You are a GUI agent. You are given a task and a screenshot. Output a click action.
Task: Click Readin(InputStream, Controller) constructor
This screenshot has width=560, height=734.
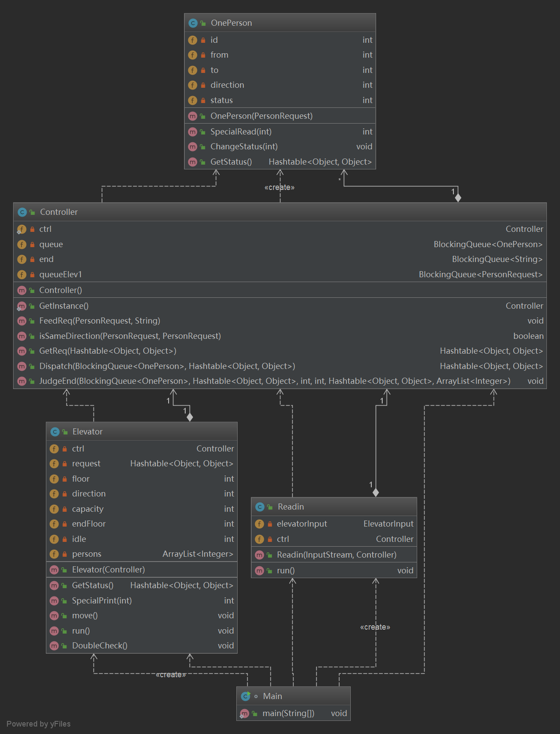pyautogui.click(x=337, y=555)
